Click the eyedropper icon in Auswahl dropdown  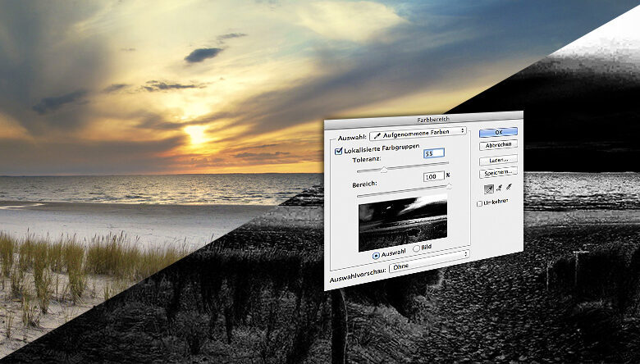coord(377,135)
